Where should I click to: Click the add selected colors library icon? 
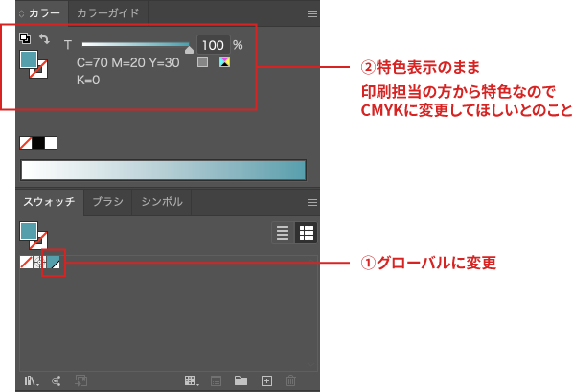coord(56,381)
